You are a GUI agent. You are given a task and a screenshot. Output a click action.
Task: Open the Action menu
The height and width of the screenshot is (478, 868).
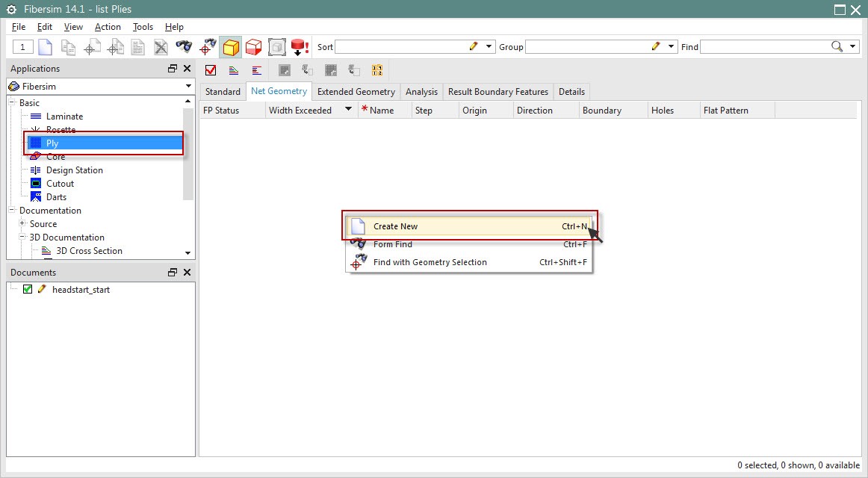(x=108, y=27)
